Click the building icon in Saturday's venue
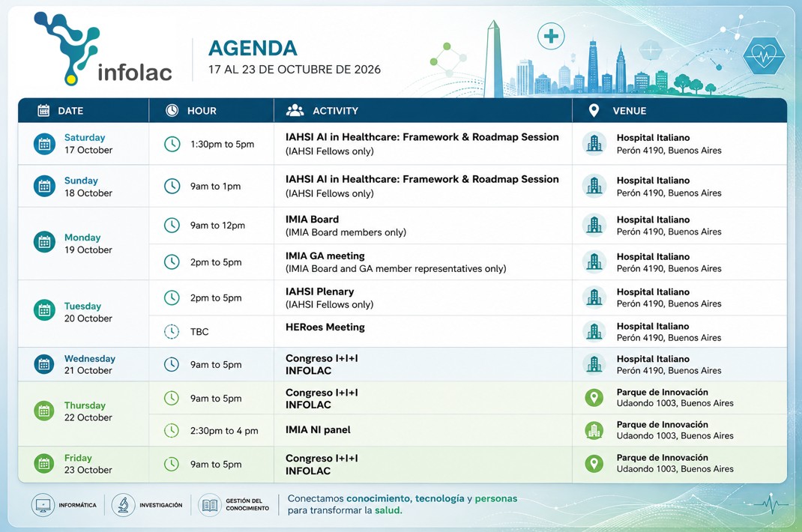802x532 pixels. point(594,145)
